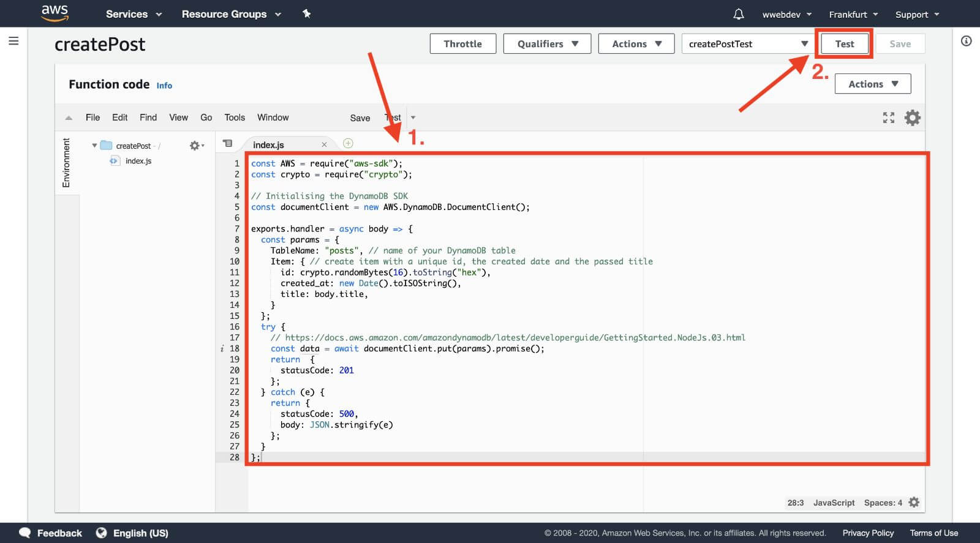
Task: Open the Function code Info link
Action: pyautogui.click(x=164, y=86)
